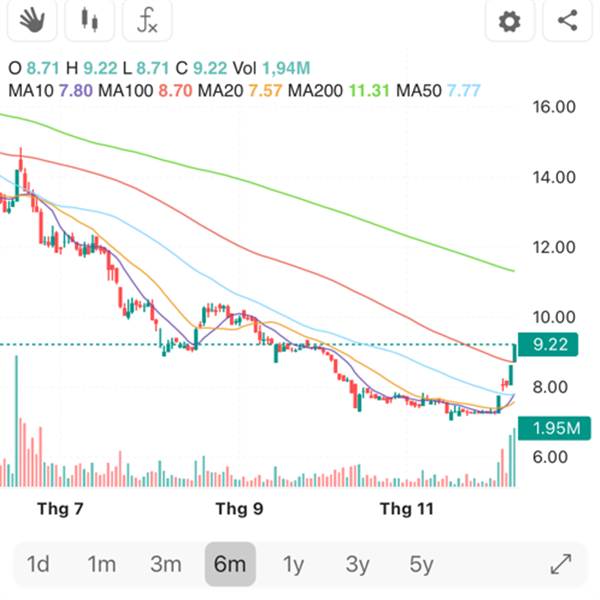Screen dimensions: 600x600
Task: Click the Thg 11 date label
Action: pos(407,509)
